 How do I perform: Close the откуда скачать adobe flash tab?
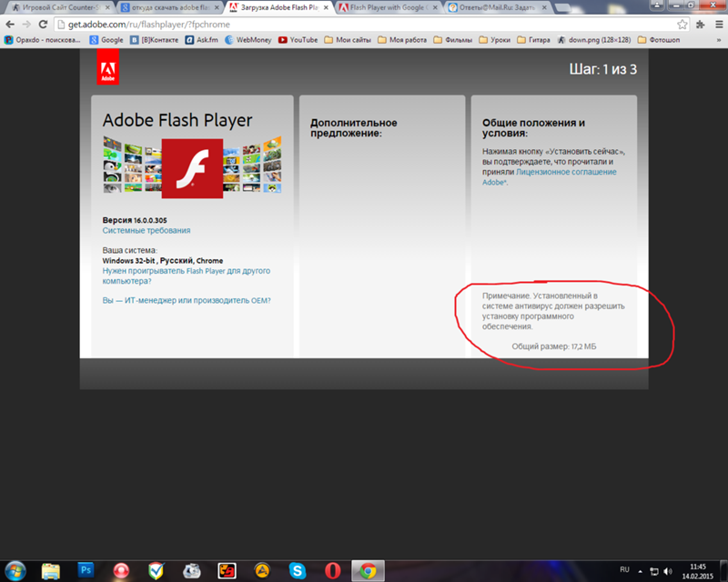pos(217,7)
